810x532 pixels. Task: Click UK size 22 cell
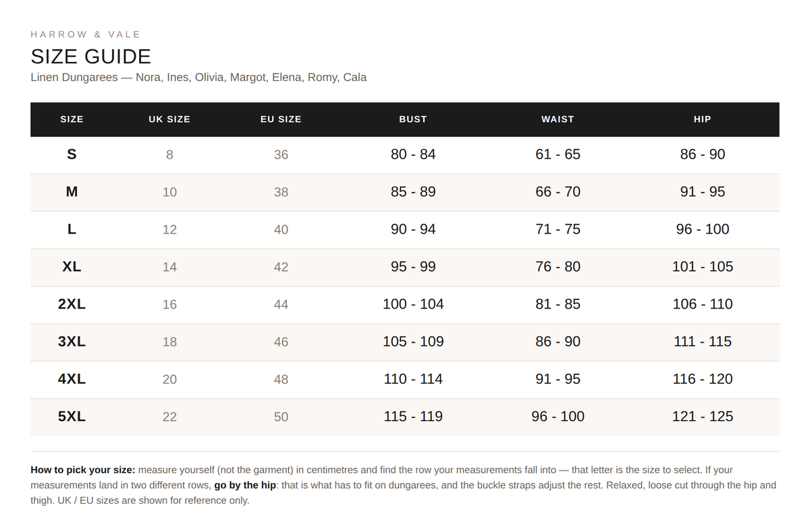169,417
